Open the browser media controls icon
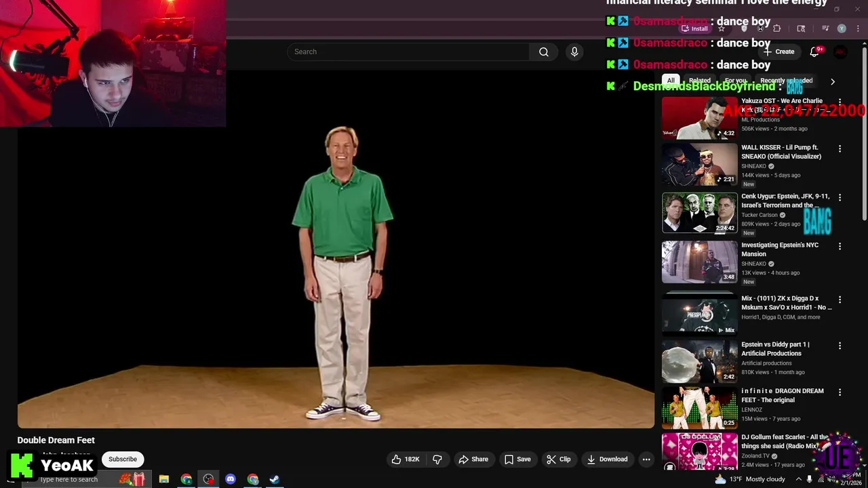This screenshot has height=488, width=868. coord(825,28)
